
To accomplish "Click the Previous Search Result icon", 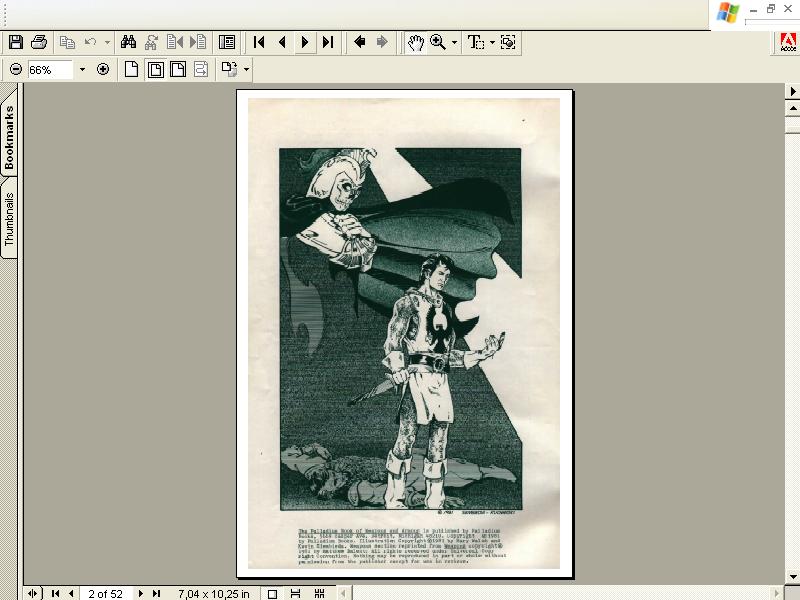I will pos(175,42).
